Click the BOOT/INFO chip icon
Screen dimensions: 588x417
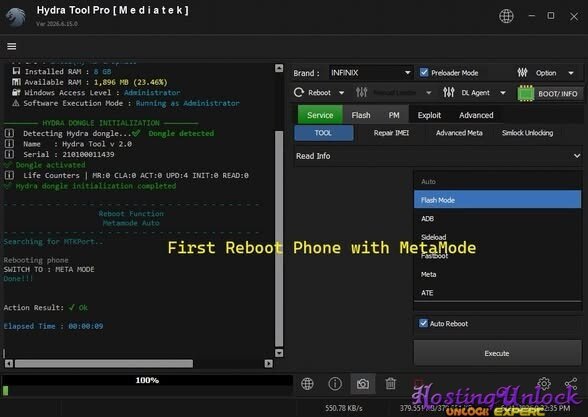coord(525,93)
